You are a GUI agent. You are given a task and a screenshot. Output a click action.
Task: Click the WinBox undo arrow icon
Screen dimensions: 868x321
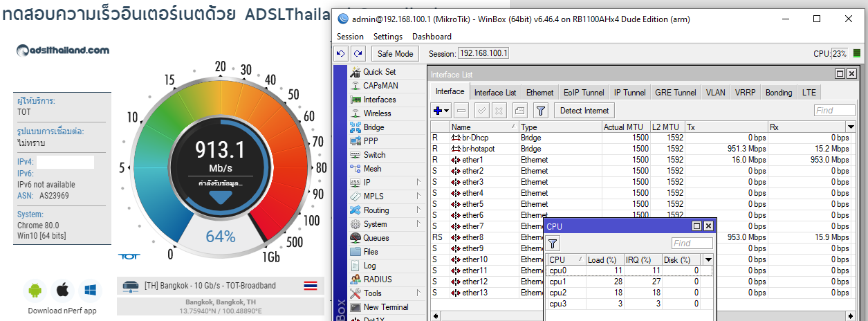tap(340, 53)
